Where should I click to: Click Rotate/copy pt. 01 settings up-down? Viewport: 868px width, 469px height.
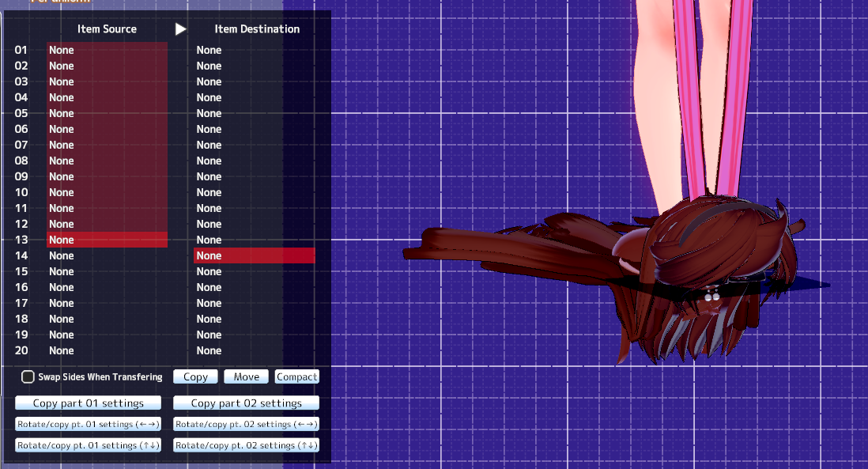(88, 445)
